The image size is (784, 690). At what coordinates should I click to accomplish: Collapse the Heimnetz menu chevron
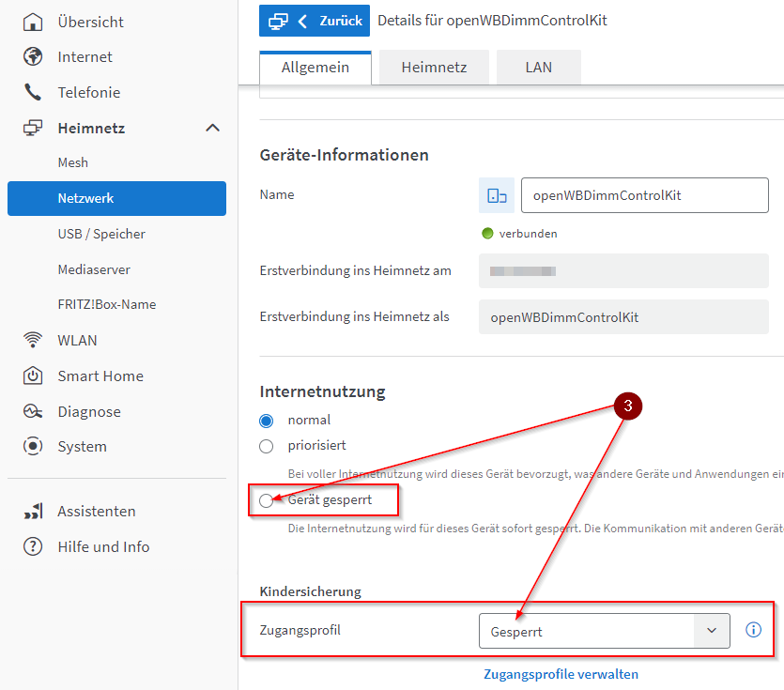pos(212,128)
